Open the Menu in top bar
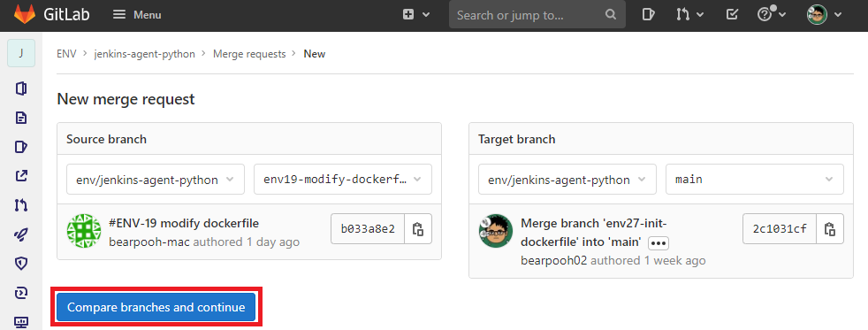 pos(137,15)
